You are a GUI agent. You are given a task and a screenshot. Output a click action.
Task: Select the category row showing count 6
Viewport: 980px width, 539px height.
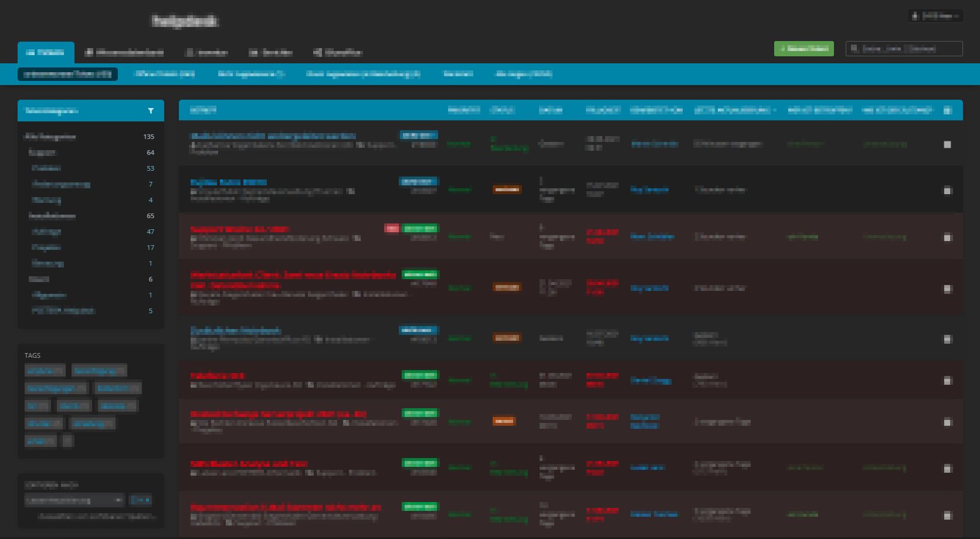[90, 279]
